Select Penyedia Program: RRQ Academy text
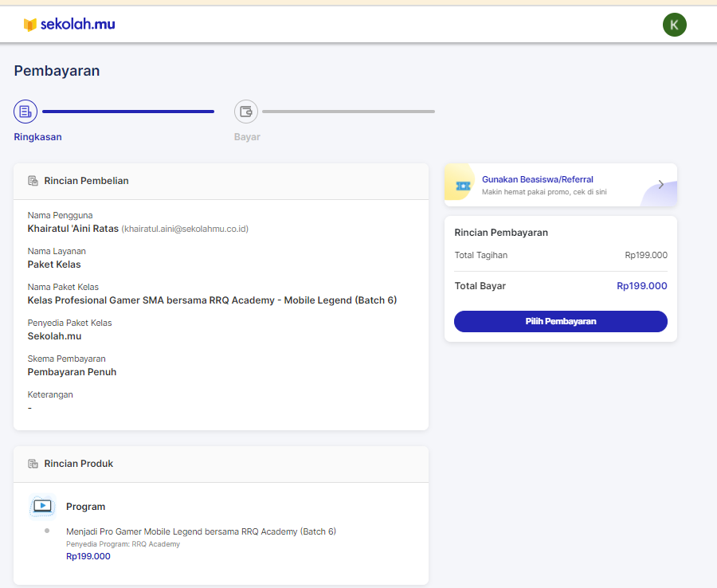The height and width of the screenshot is (588, 717). 123,544
